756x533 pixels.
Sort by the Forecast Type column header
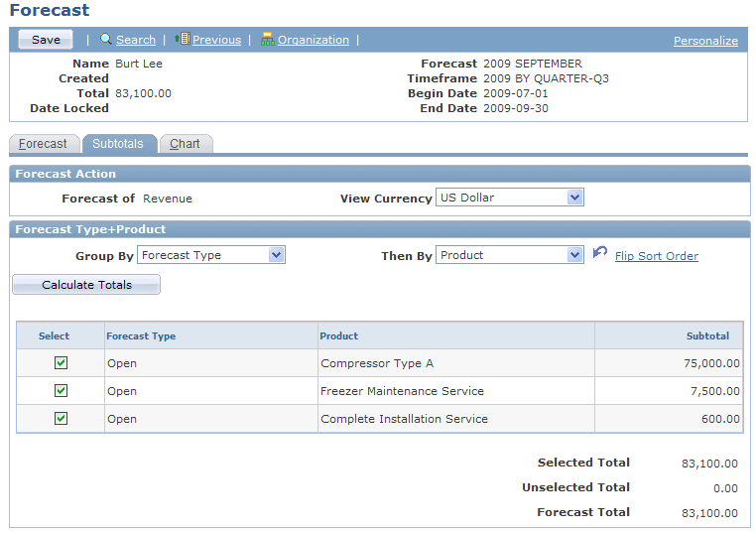point(141,335)
